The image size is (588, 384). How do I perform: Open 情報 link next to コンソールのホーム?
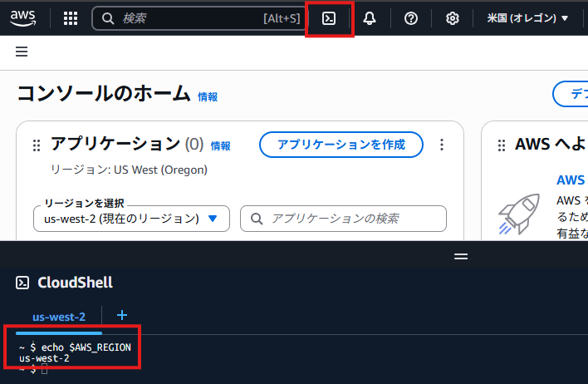208,97
